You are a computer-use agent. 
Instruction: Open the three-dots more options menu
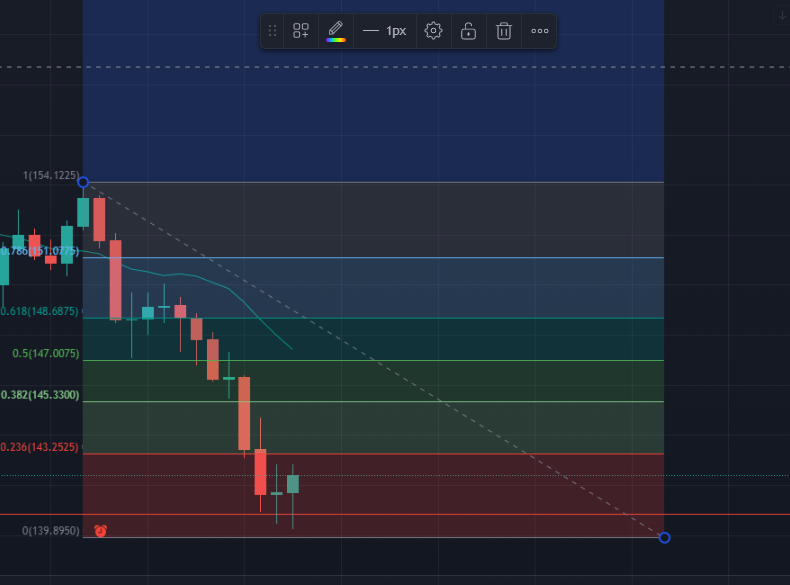[x=540, y=31]
